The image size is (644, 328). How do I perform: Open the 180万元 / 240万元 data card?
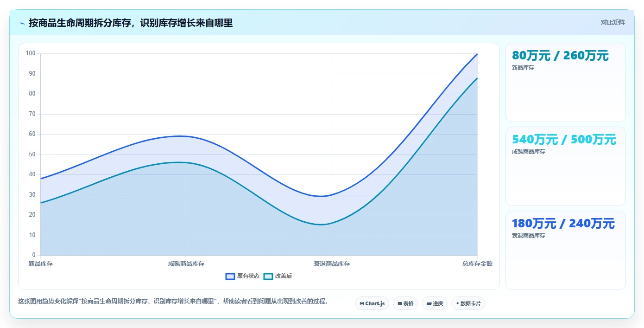pos(566,250)
